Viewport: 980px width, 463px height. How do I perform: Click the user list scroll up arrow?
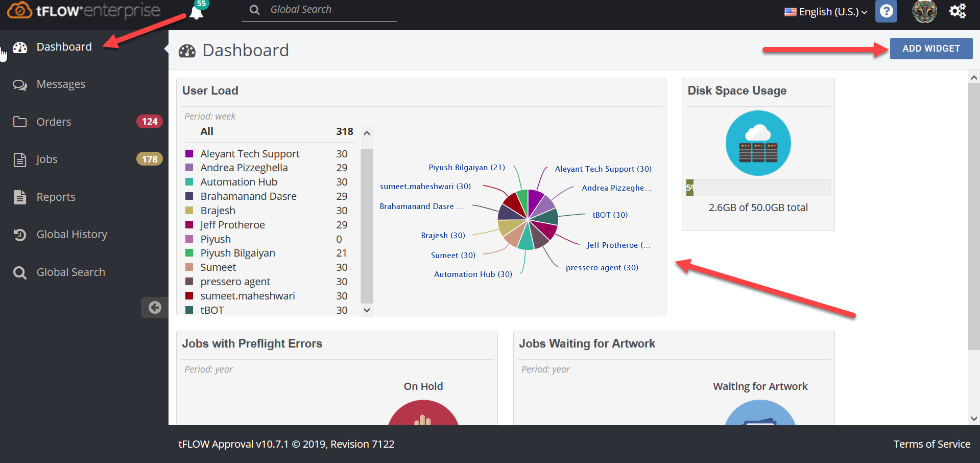(367, 133)
